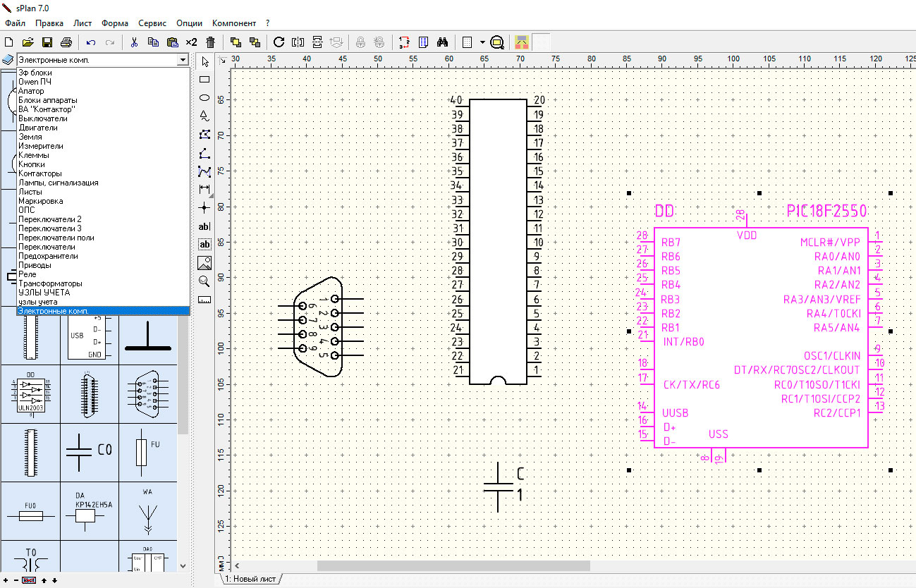Viewport: 916px width, 588px height.
Task: Print using the printer toolbar icon
Action: coord(66,42)
